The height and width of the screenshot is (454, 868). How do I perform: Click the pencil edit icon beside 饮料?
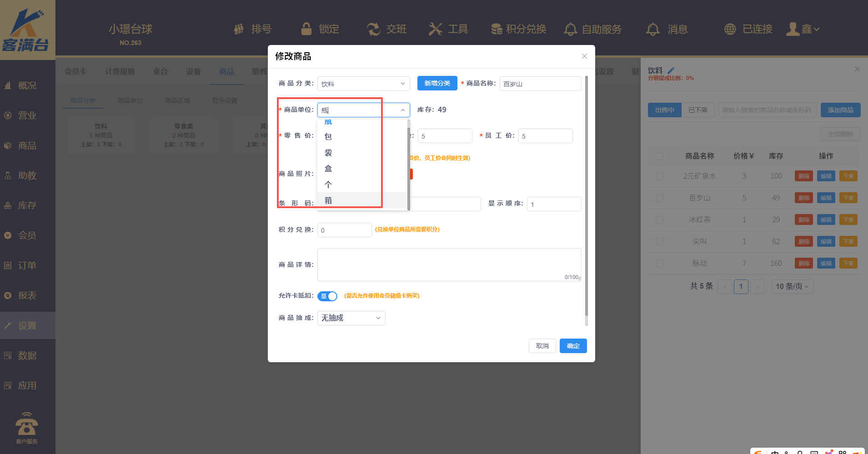[x=671, y=70]
